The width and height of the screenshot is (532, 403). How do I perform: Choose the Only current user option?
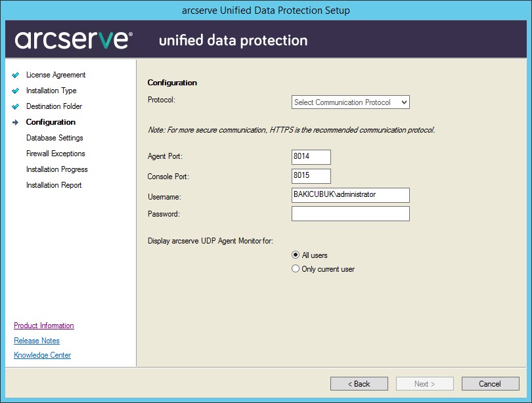(x=296, y=269)
